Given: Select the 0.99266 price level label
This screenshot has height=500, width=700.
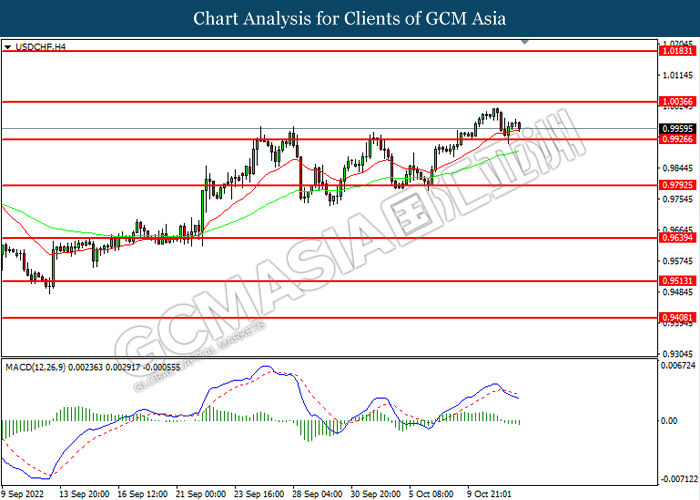Looking at the screenshot, I should (678, 139).
